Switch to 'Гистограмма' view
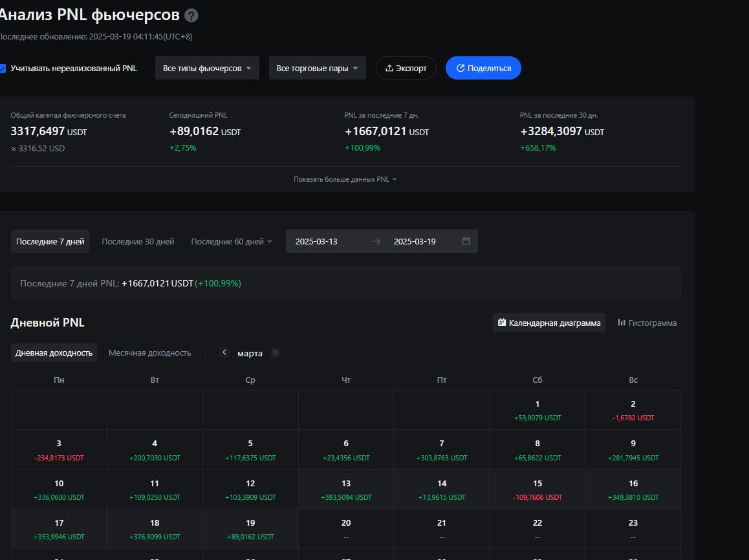Screen dimensions: 749x560 point(647,323)
